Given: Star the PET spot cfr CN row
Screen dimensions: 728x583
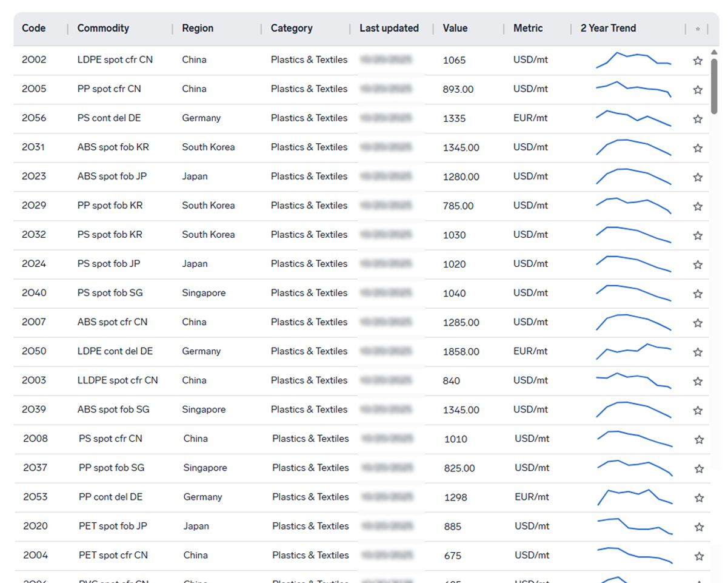Looking at the screenshot, I should tap(699, 556).
